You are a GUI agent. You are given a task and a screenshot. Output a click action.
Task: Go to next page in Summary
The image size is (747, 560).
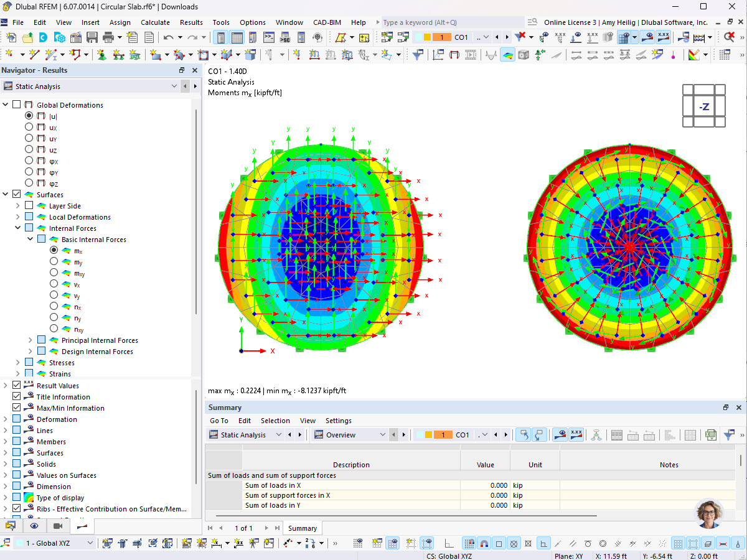click(267, 528)
